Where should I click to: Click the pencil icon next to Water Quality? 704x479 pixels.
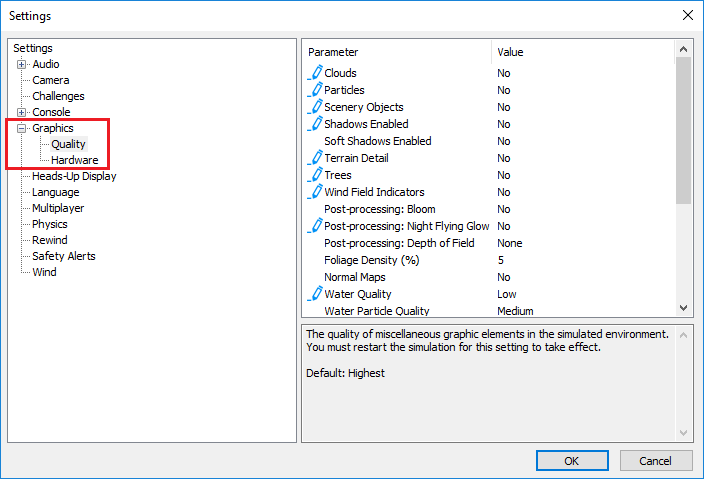tap(315, 294)
